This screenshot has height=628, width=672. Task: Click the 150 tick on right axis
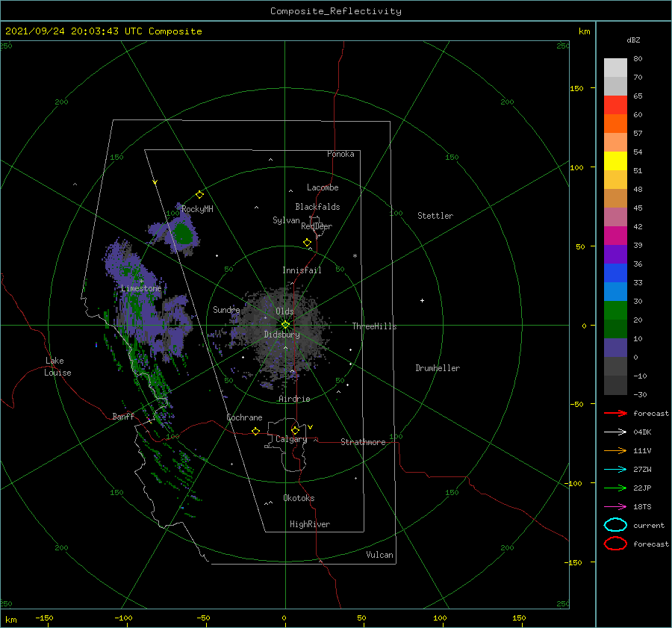pyautogui.click(x=576, y=88)
